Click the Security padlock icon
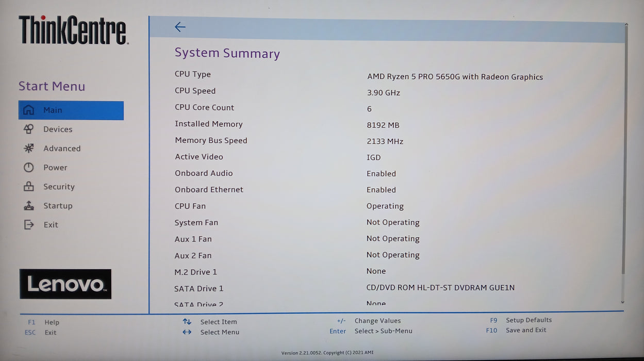 click(29, 186)
